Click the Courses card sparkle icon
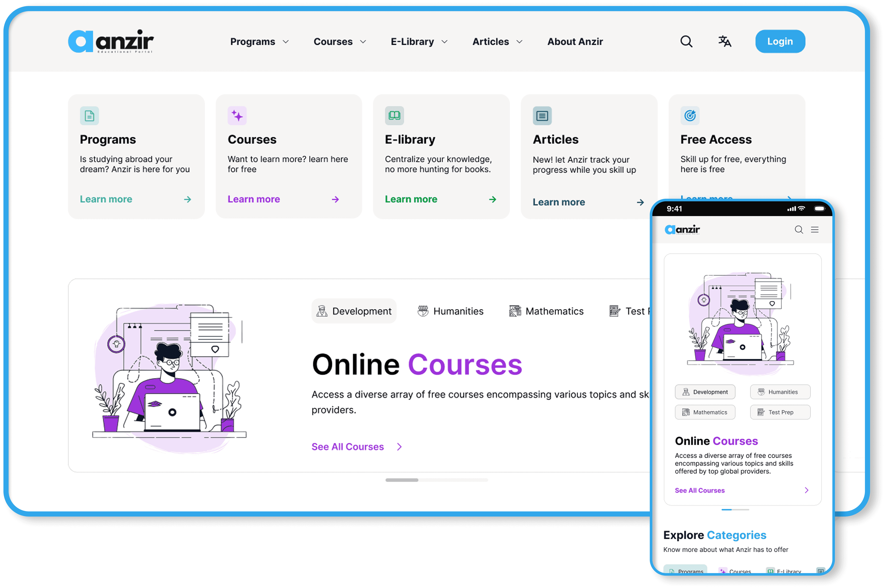The width and height of the screenshot is (885, 588). tap(237, 115)
